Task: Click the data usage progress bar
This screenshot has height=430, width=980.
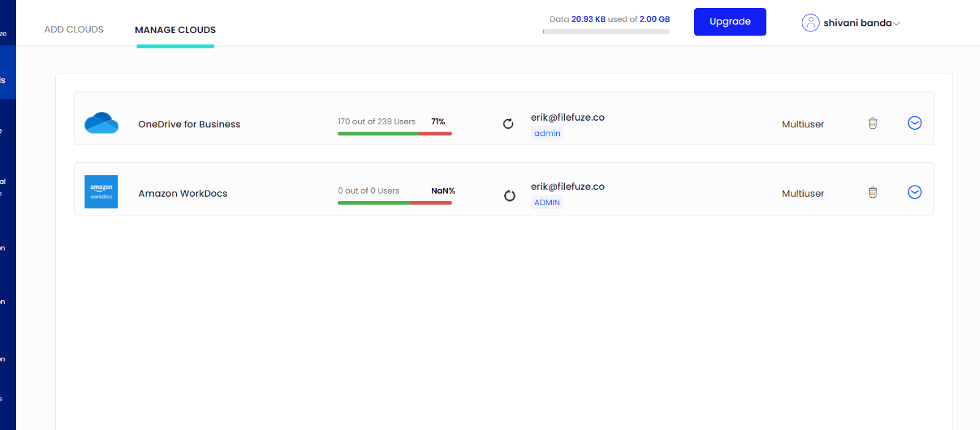Action: tap(606, 31)
